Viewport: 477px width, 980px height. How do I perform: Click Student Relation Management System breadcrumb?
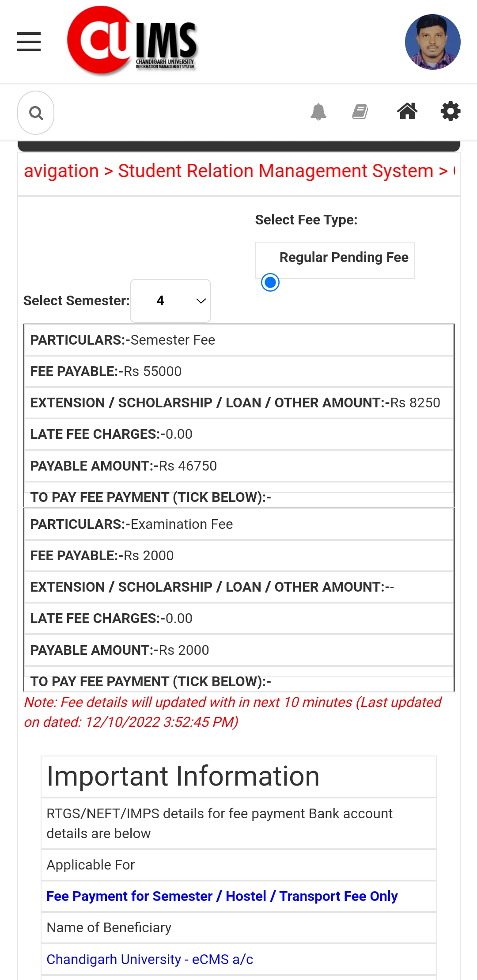(275, 171)
